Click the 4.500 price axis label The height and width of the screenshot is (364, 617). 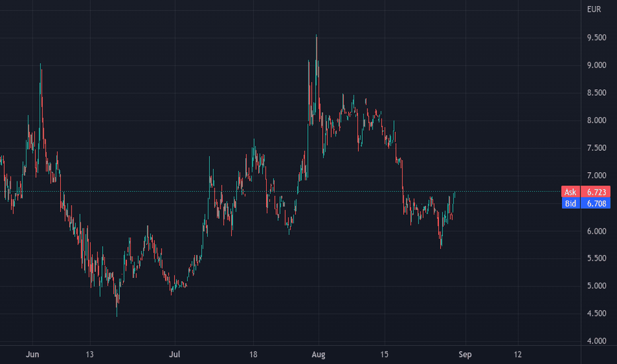click(x=596, y=314)
